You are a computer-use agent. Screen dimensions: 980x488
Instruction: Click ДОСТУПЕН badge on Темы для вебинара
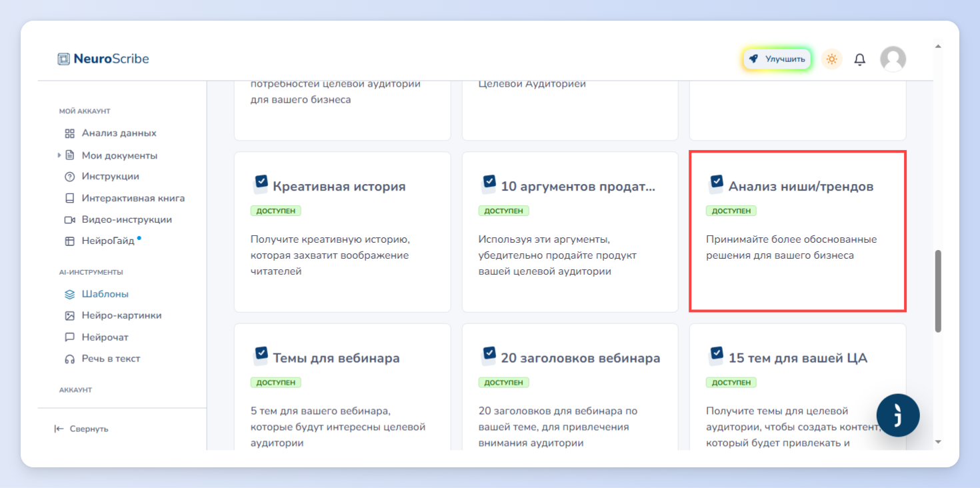click(276, 383)
